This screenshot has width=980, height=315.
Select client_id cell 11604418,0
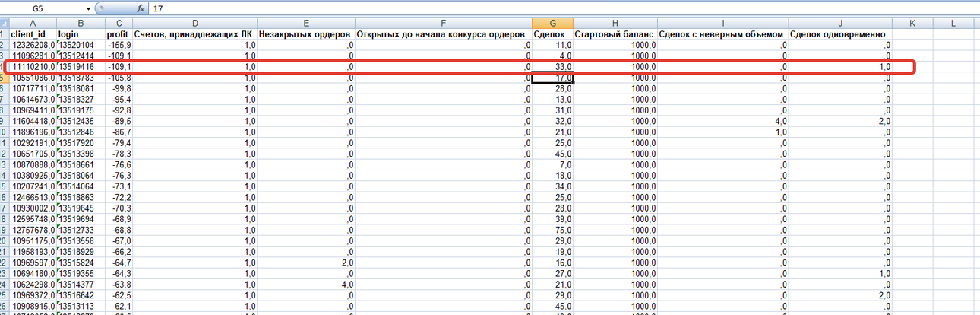click(32, 121)
